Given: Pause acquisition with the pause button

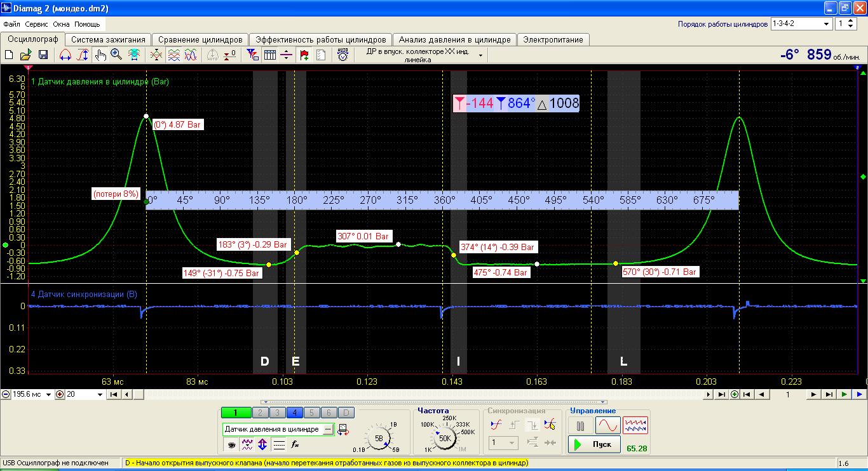Looking at the screenshot, I should pyautogui.click(x=580, y=425).
